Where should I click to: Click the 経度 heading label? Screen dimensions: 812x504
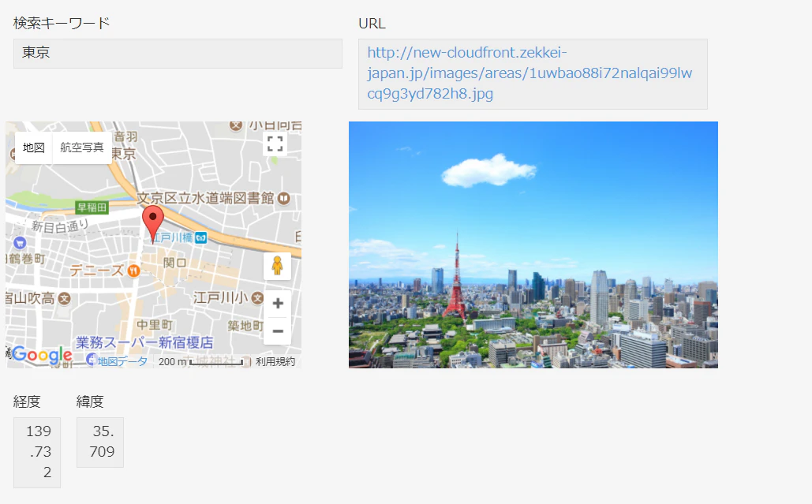tap(27, 401)
